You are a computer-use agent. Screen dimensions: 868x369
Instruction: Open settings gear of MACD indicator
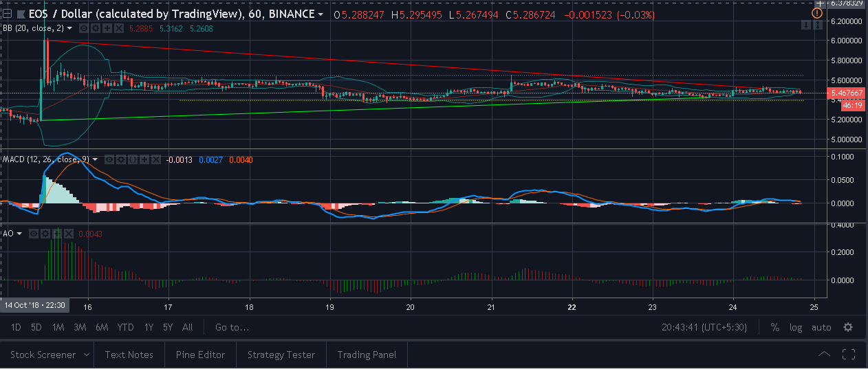[x=121, y=159]
